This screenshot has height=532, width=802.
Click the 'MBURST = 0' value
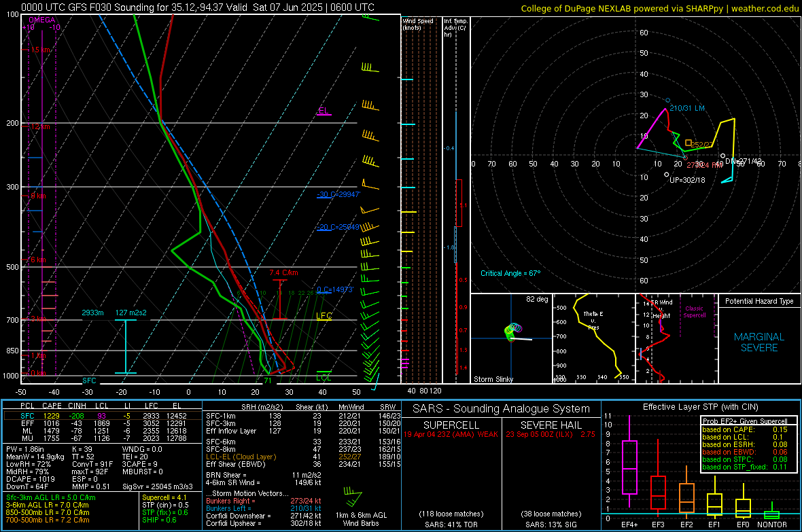(143, 472)
